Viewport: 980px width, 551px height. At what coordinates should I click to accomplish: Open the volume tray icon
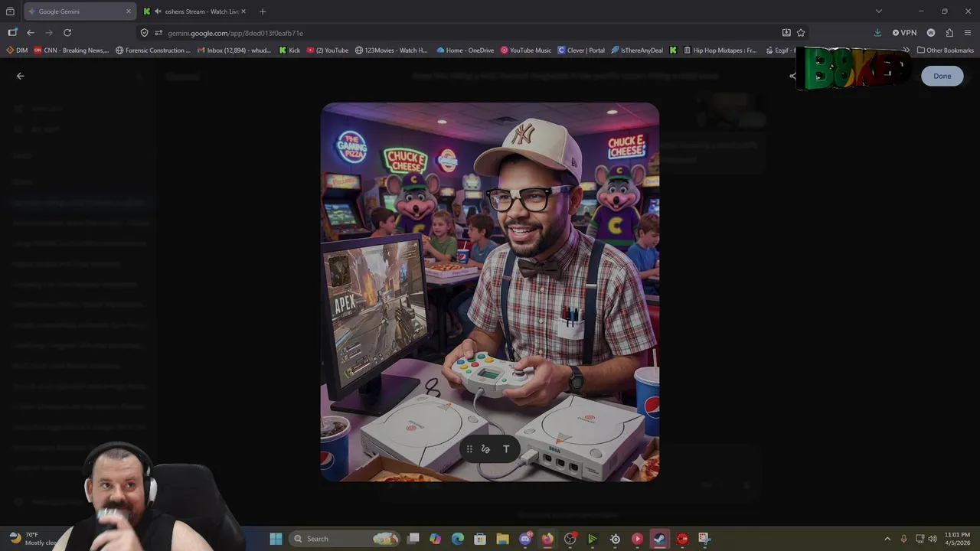[933, 539]
